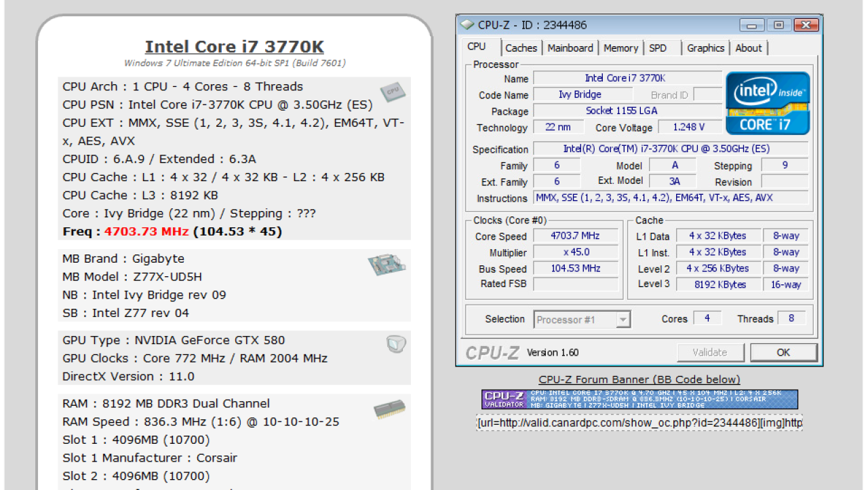The image size is (868, 490).
Task: Click the L1 Data value 4 x 32 KBytes
Action: click(x=717, y=235)
